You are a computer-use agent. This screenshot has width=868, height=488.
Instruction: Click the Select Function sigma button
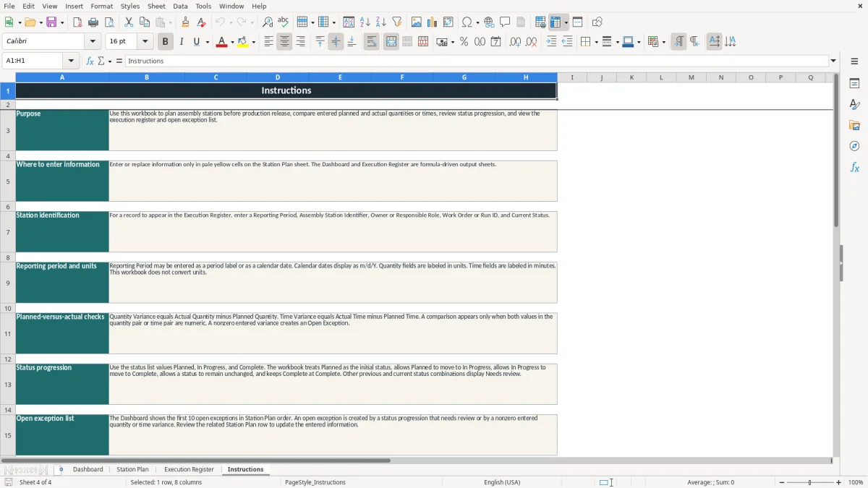(x=101, y=61)
